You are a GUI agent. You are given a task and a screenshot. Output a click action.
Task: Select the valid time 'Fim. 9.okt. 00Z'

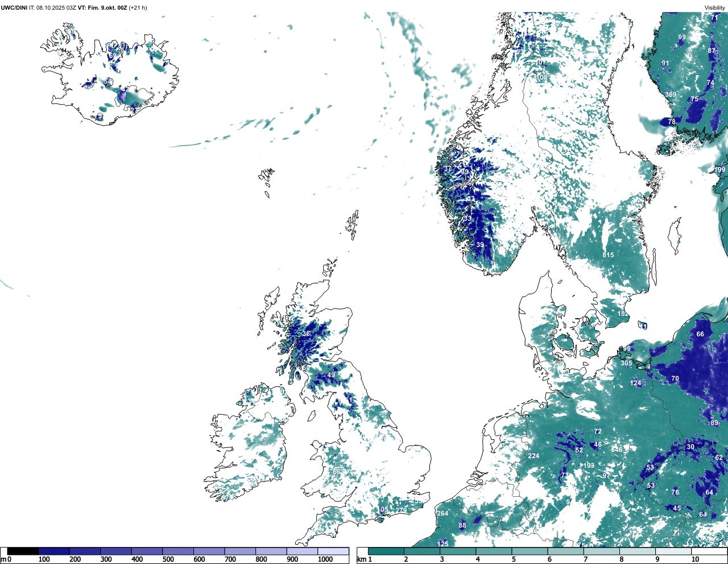(107, 8)
